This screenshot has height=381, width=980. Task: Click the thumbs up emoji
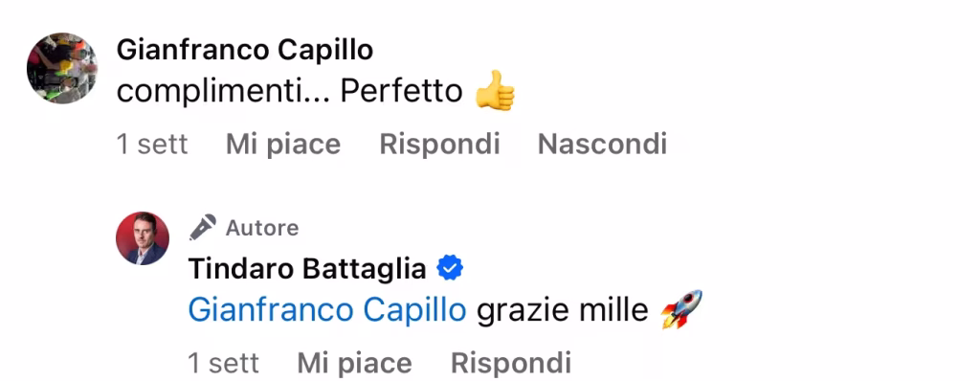pos(495,91)
